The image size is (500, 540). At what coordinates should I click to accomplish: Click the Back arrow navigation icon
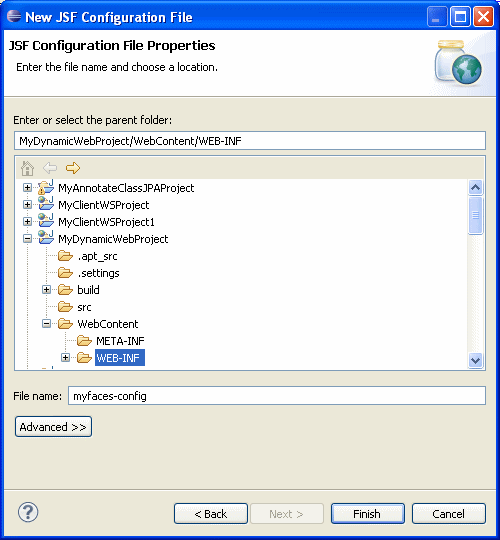click(50, 168)
